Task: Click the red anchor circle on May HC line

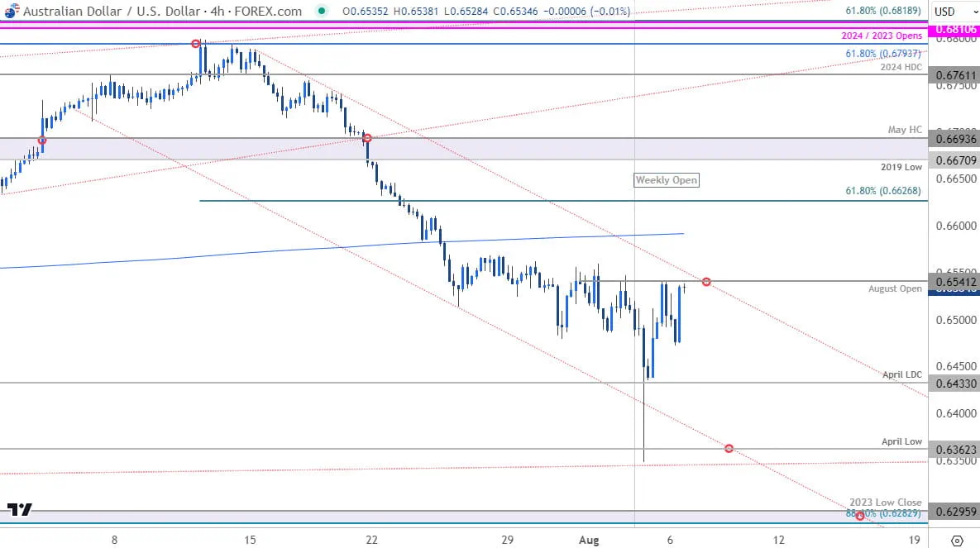Action: point(367,138)
